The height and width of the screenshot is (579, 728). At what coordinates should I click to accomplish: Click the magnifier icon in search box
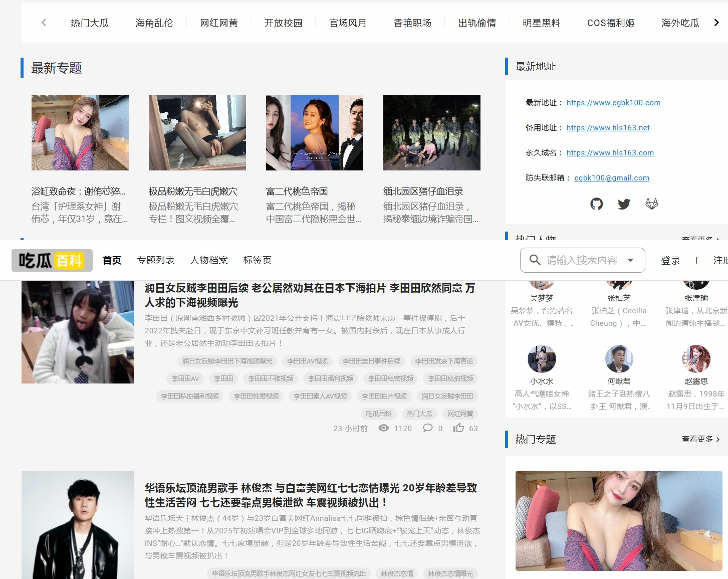pos(535,260)
